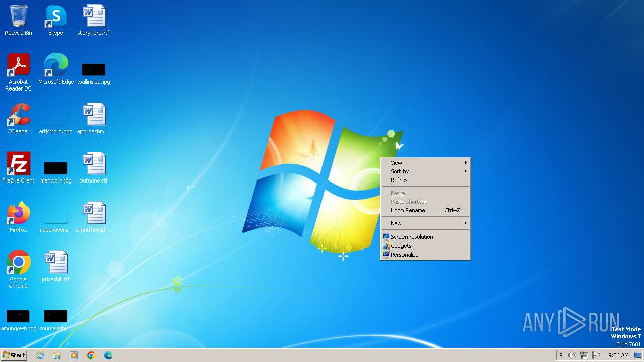Open the Recycle Bin icon
This screenshot has width=644, height=362.
pos(18,20)
